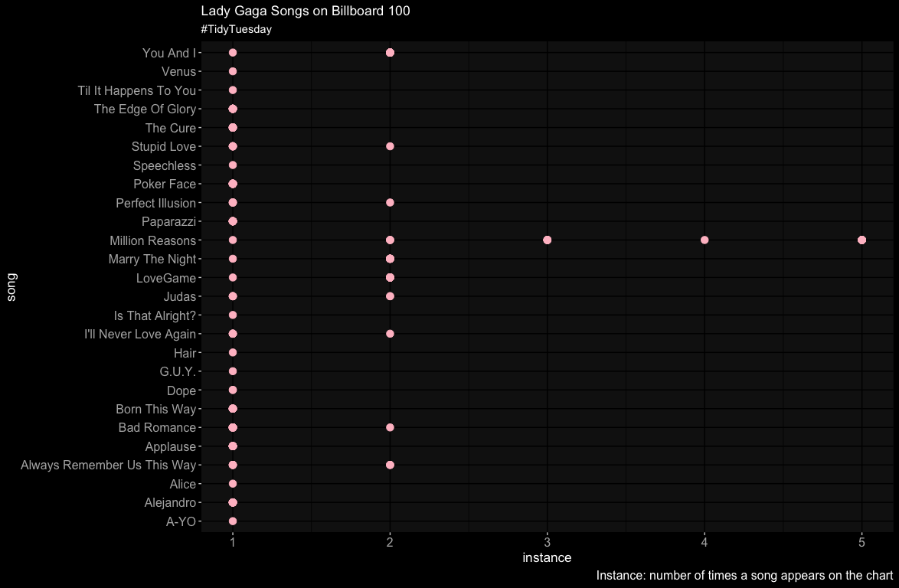
Task: Select the 'Dope' label
Action: (x=181, y=391)
